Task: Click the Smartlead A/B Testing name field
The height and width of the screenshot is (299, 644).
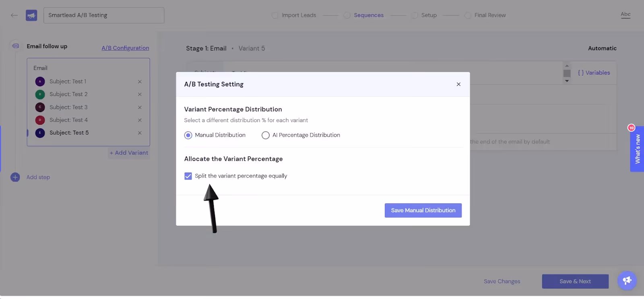Action: coord(104,15)
